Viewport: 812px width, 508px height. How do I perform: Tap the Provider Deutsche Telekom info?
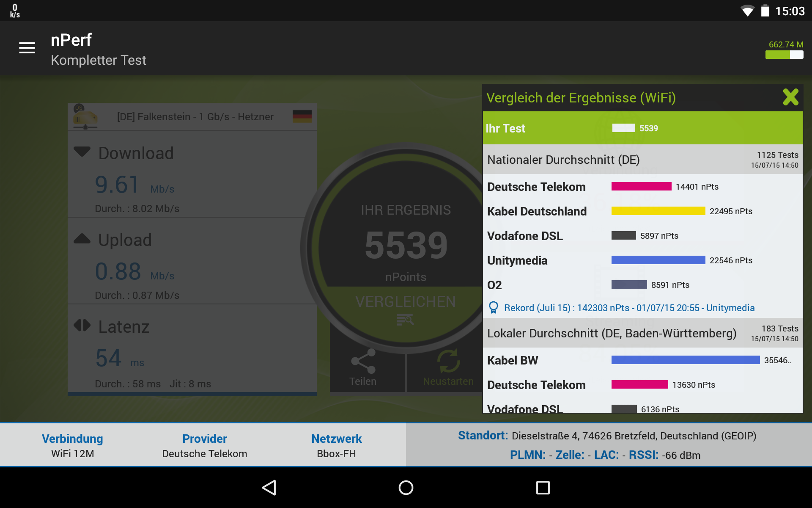(205, 445)
